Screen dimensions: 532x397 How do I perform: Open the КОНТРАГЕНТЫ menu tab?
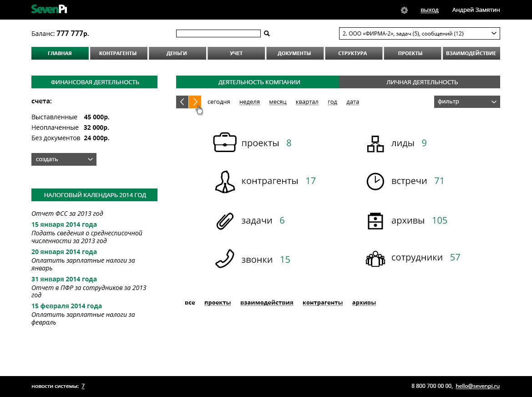(x=118, y=53)
